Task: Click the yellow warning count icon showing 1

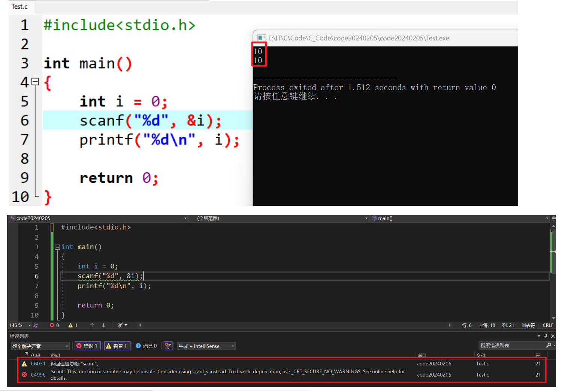Action: click(x=70, y=325)
